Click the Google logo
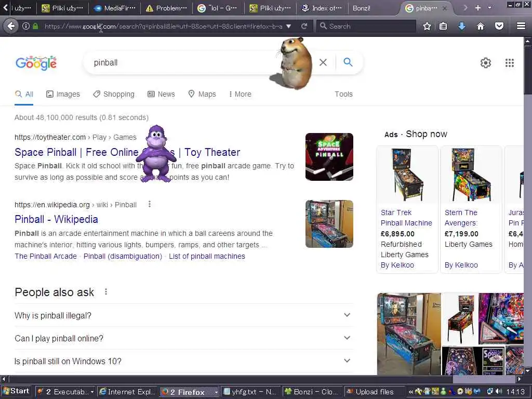The width and height of the screenshot is (532, 399). (36, 63)
